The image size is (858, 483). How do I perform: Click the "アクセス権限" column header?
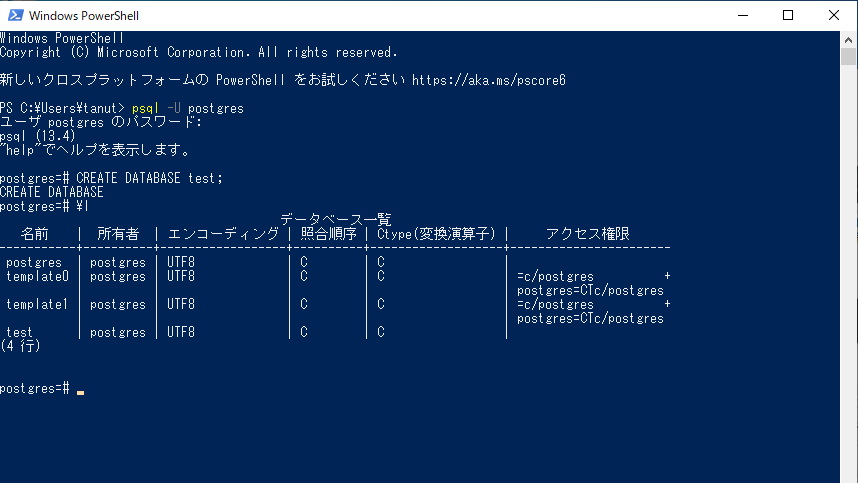pyautogui.click(x=587, y=234)
